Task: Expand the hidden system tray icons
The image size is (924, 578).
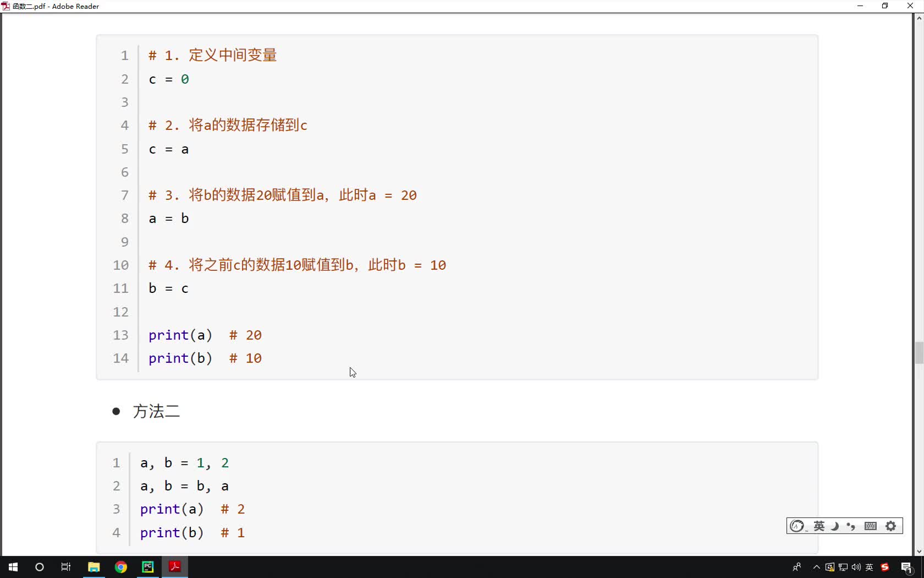Action: pyautogui.click(x=817, y=567)
